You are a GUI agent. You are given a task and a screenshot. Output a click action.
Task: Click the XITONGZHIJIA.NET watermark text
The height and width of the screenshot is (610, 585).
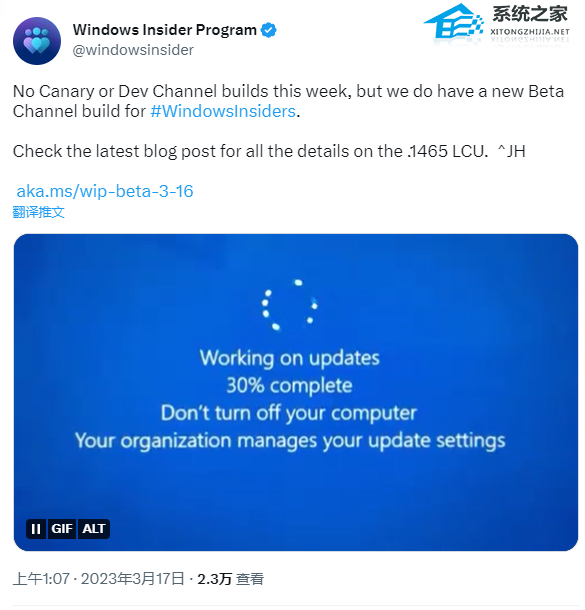[530, 32]
